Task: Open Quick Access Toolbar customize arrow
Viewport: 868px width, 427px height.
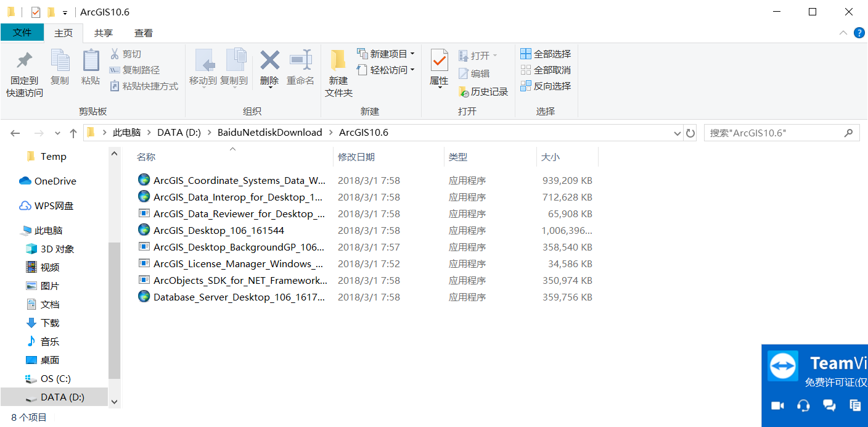Action: (x=65, y=12)
